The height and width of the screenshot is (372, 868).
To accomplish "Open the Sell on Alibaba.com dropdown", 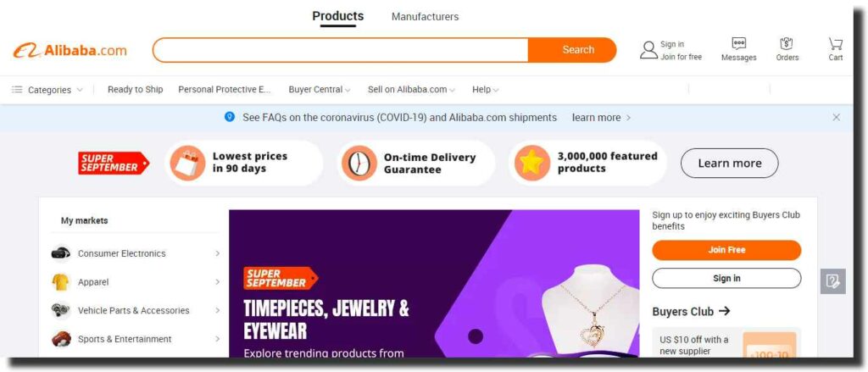I will pos(411,90).
